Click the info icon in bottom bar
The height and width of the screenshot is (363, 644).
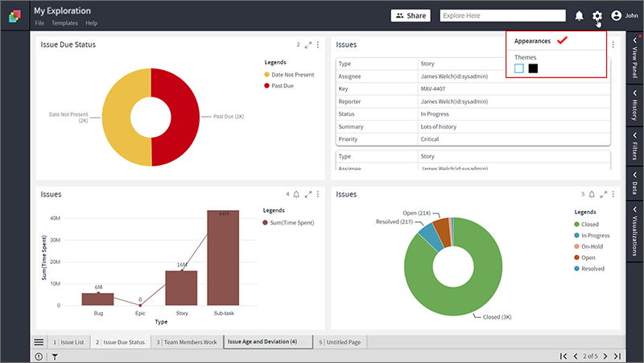39,357
